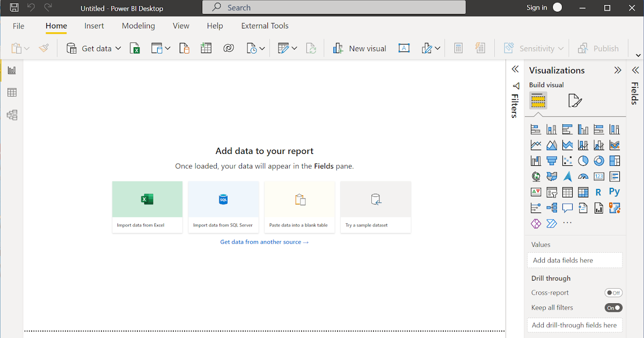Choose the Area chart visual
This screenshot has width=644, height=338.
pos(552,145)
